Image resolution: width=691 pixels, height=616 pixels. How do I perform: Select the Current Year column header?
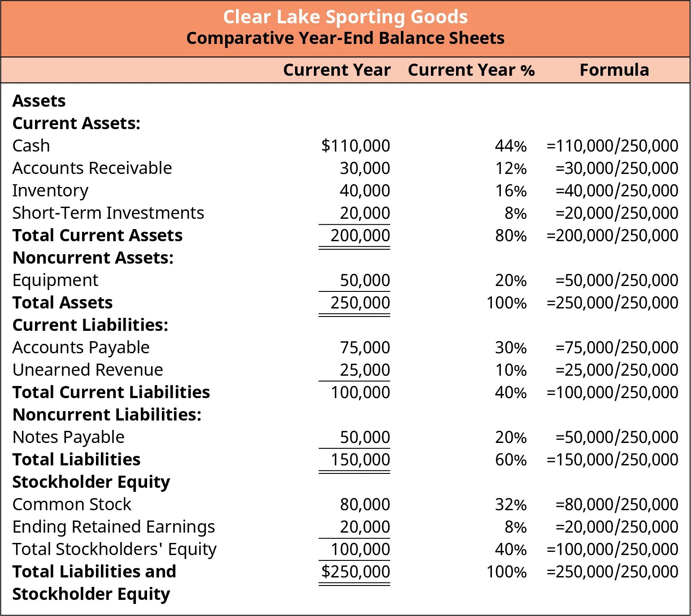337,70
